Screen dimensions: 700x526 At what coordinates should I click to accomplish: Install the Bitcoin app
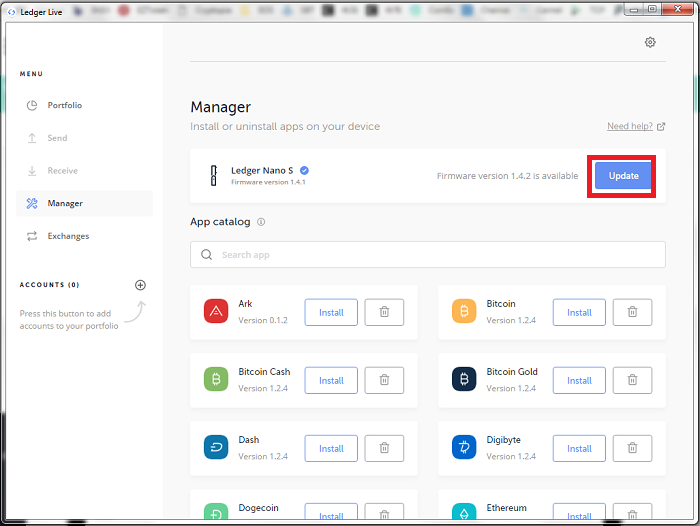coord(579,312)
